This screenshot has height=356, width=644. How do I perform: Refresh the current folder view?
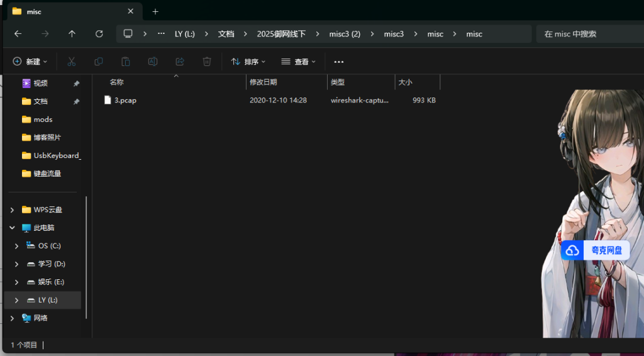click(99, 34)
